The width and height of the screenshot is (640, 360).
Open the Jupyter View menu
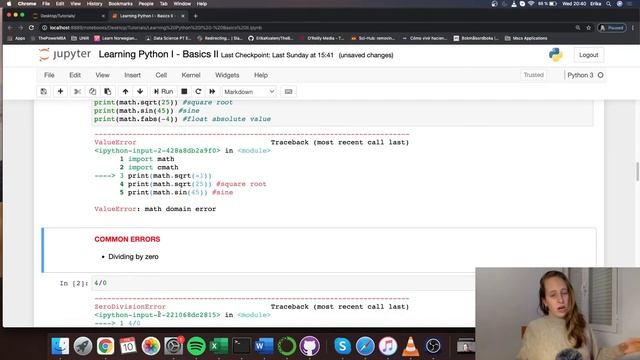102,75
